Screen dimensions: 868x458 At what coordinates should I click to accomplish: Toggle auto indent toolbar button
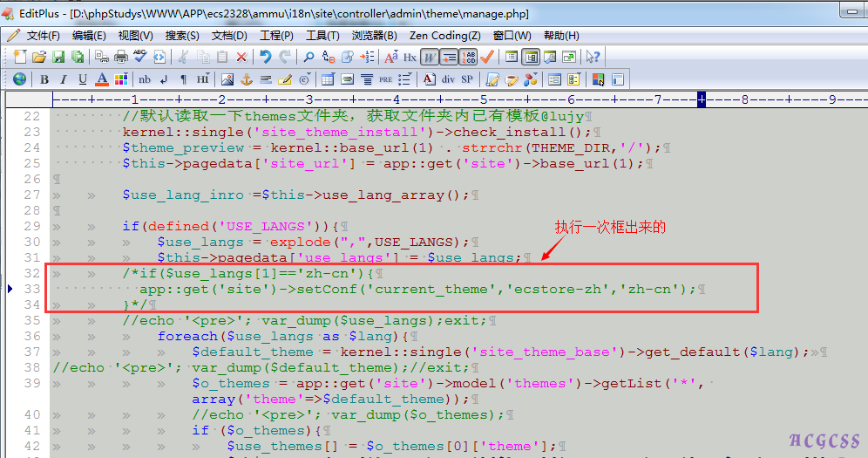(x=449, y=57)
